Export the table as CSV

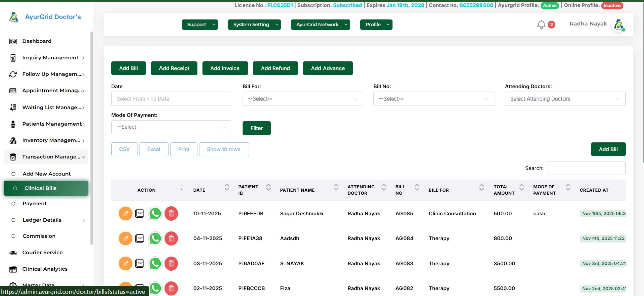coord(124,149)
